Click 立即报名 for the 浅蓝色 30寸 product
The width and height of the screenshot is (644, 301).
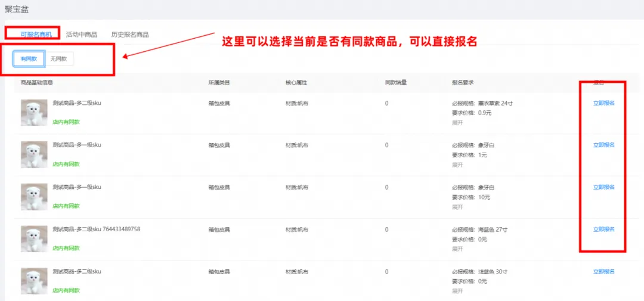(x=603, y=272)
